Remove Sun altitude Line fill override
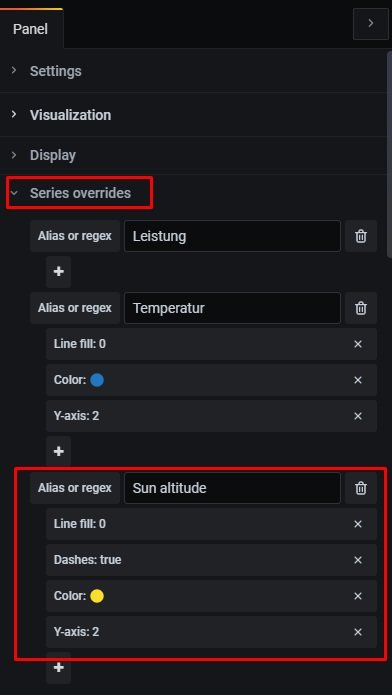The width and height of the screenshot is (392, 695). 358,524
